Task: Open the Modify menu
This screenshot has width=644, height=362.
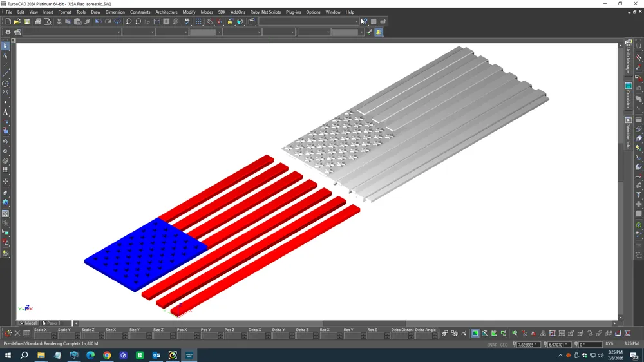Action: point(189,12)
